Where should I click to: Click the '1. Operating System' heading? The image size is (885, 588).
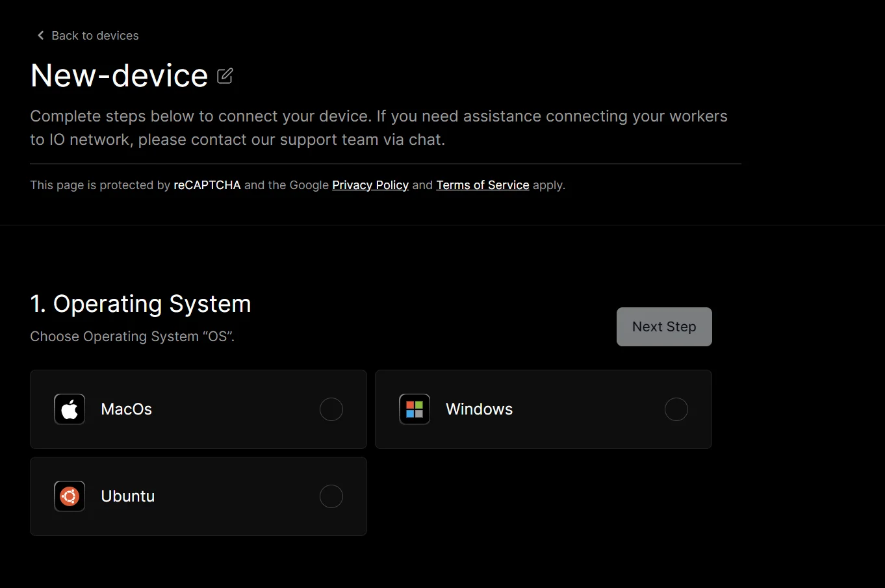click(x=141, y=304)
